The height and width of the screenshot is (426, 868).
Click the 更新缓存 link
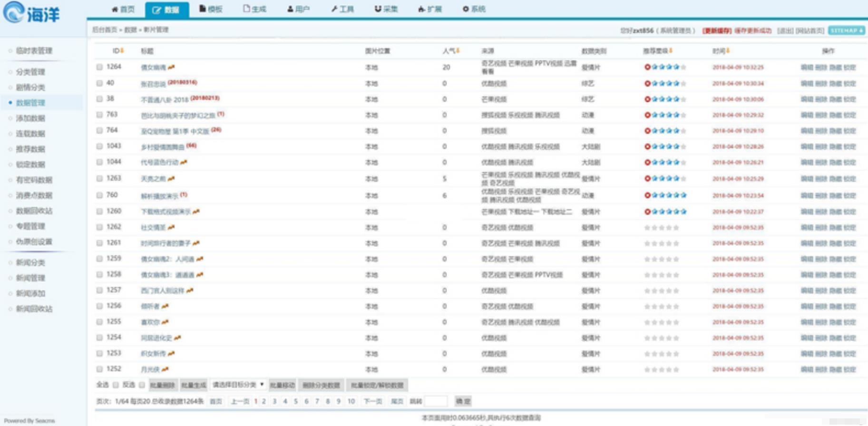(717, 31)
